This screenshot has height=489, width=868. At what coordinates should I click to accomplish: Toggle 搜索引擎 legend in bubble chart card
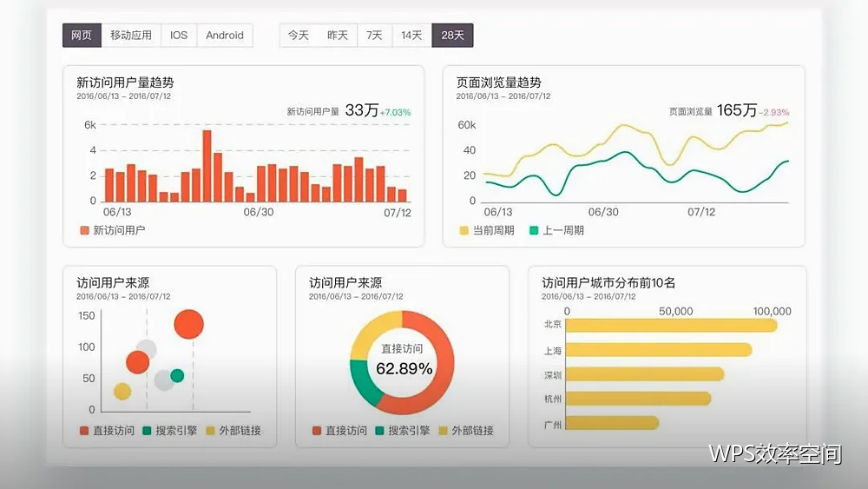pos(170,430)
